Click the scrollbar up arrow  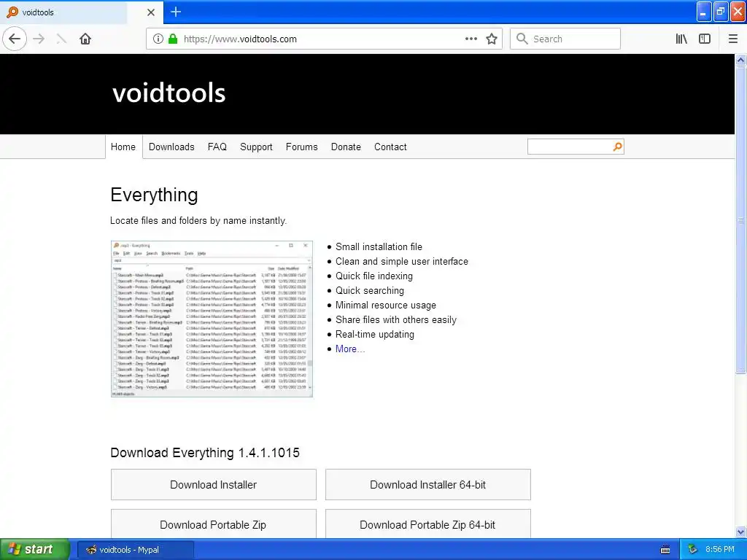pyautogui.click(x=740, y=60)
